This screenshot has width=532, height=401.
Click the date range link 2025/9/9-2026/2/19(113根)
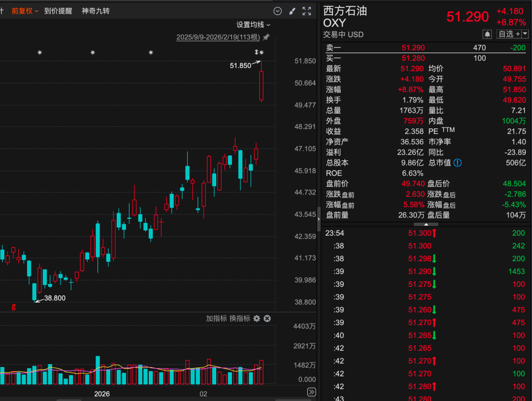[218, 37]
